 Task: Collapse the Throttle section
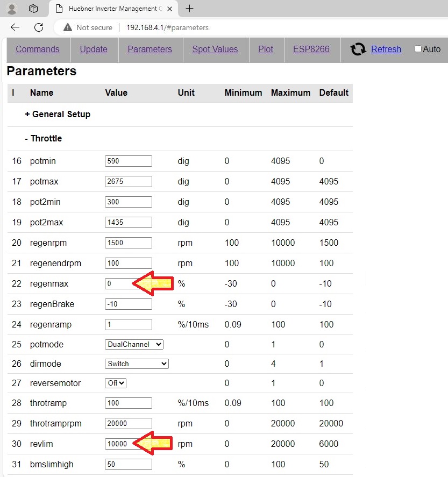coord(43,138)
